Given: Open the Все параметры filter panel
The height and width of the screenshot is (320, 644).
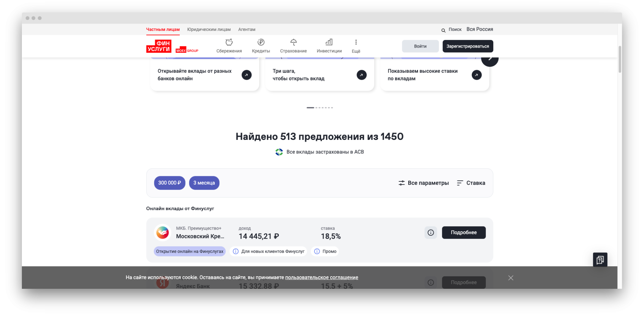Looking at the screenshot, I should pos(423,183).
